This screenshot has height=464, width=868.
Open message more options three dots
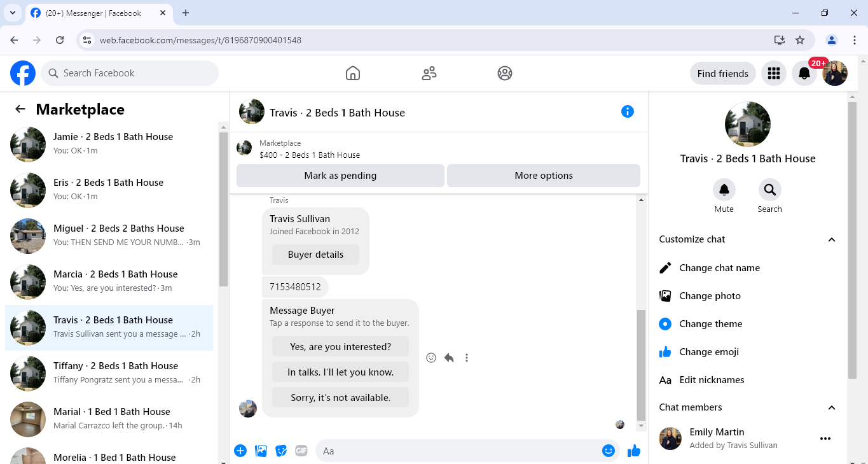(467, 358)
